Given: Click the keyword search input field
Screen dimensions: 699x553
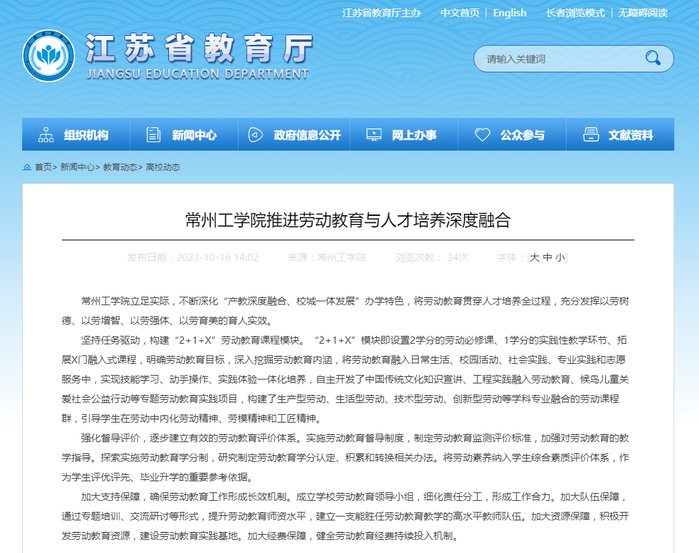Looking at the screenshot, I should [555, 59].
